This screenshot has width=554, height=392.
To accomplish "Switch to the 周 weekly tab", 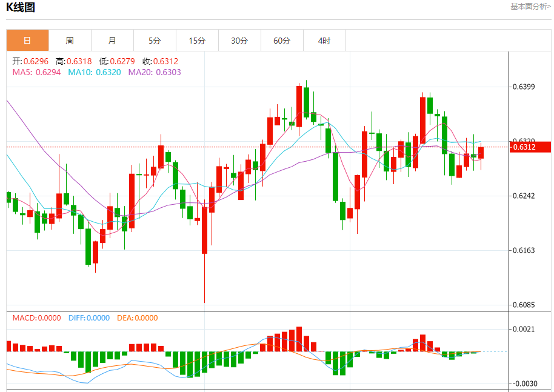I will click(x=70, y=40).
